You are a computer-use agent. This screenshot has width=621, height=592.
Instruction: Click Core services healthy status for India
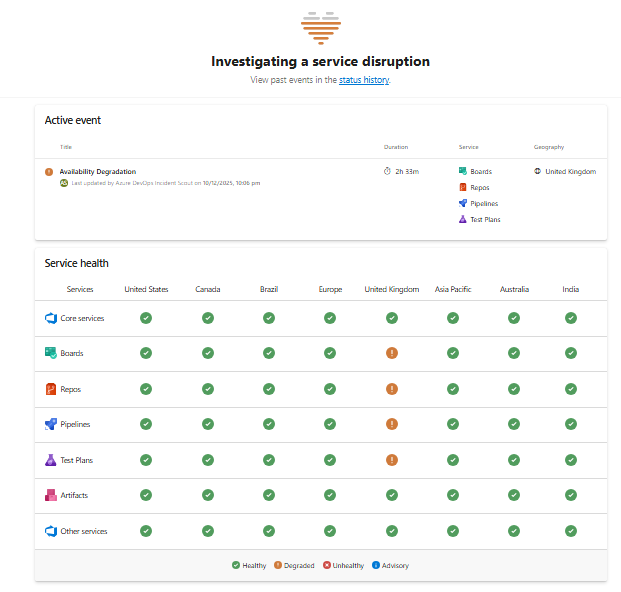click(571, 318)
